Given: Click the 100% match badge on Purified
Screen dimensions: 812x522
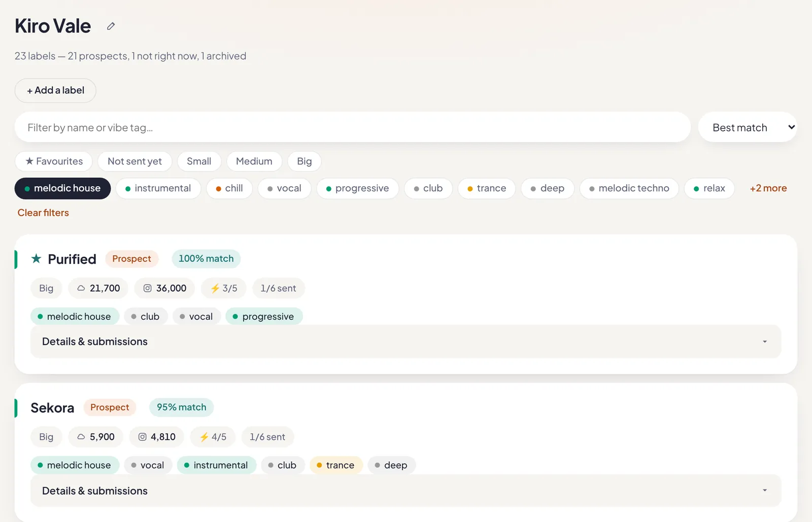Looking at the screenshot, I should 206,259.
